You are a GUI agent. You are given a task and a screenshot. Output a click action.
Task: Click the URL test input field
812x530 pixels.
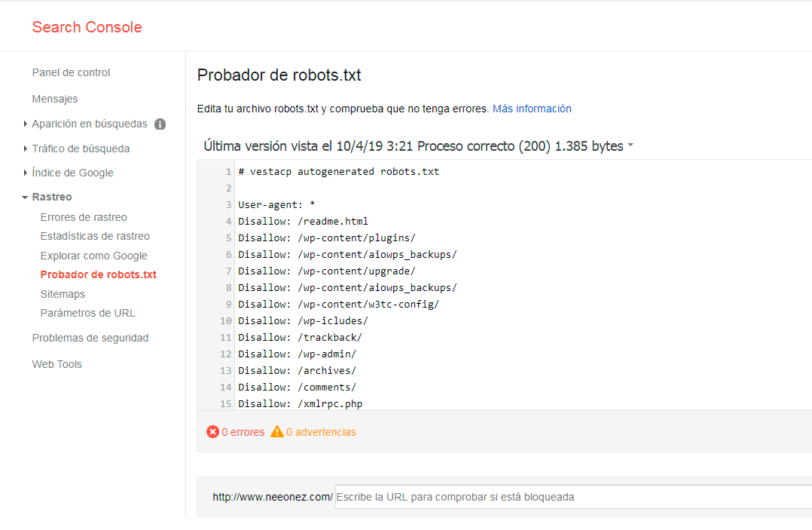[x=573, y=497]
